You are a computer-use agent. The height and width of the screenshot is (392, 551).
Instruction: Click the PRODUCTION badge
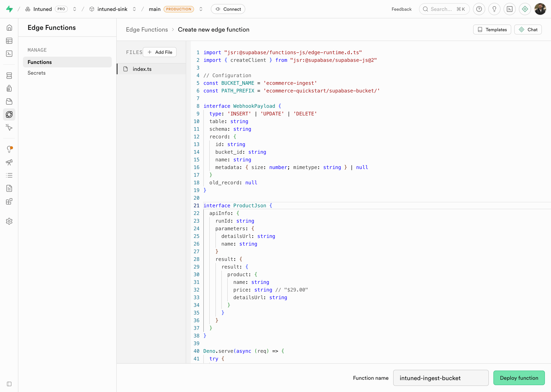point(179,9)
